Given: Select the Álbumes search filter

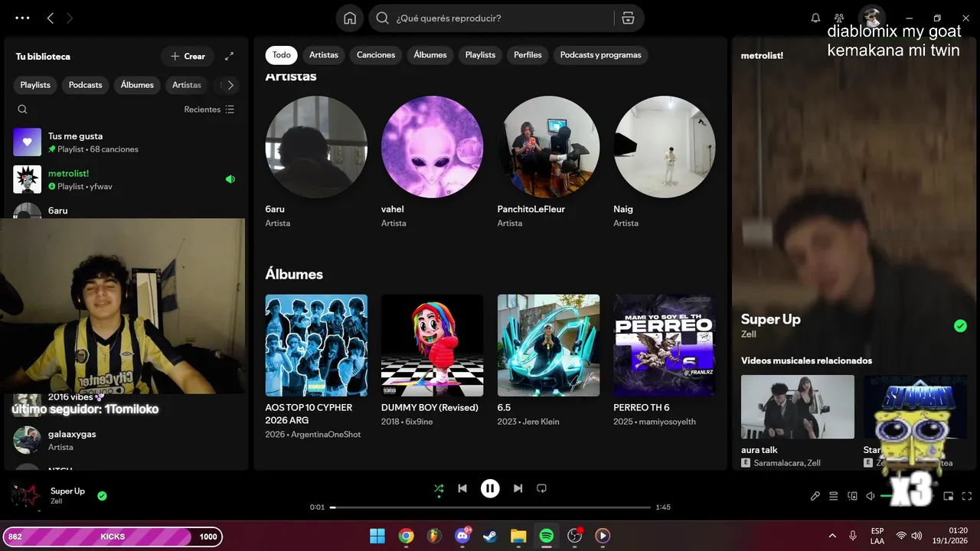Looking at the screenshot, I should point(430,55).
